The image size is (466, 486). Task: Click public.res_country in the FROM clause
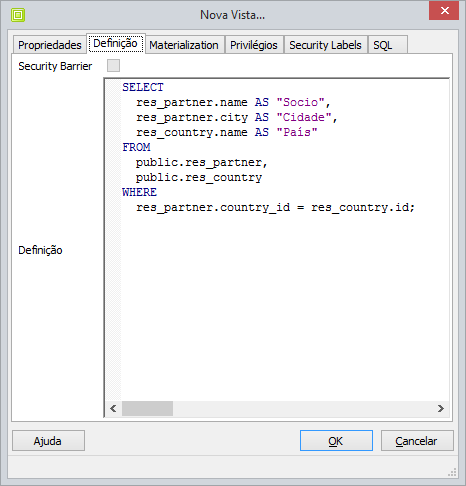199,178
